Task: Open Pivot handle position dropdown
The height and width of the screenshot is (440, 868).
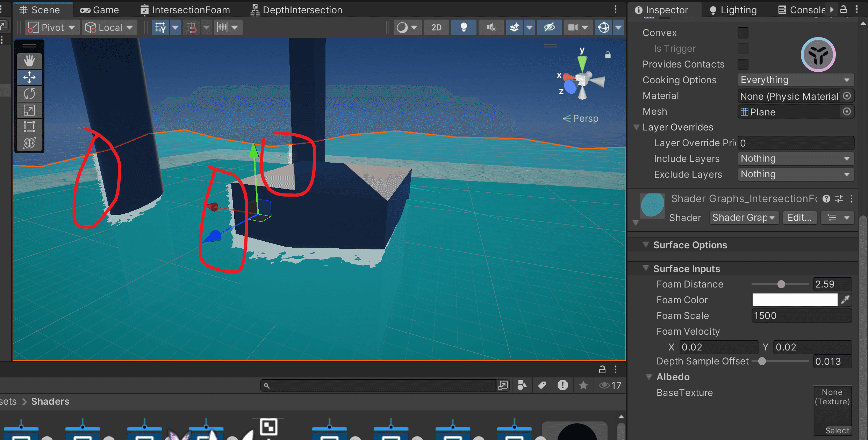Action: (52, 27)
